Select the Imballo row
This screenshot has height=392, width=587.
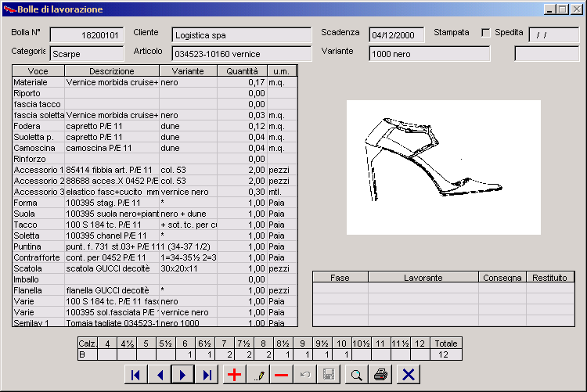(155, 279)
